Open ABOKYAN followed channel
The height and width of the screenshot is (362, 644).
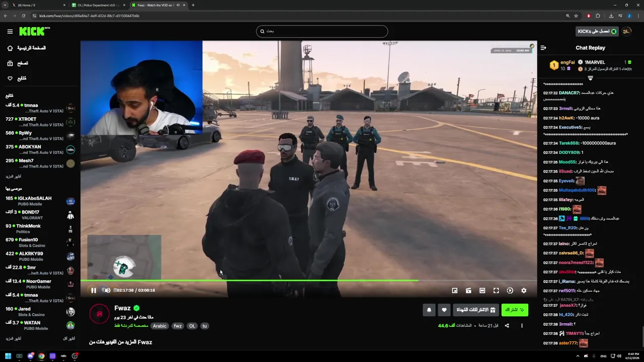coord(40,149)
